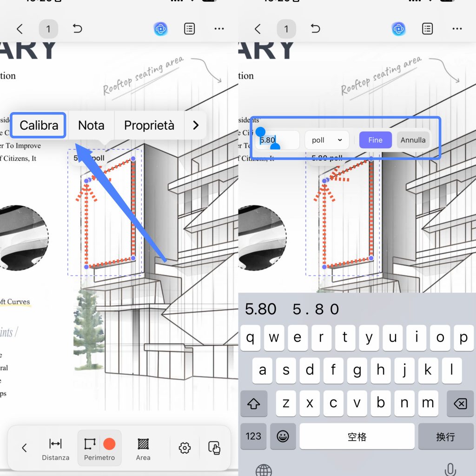Select the Area measuring tool
The height and width of the screenshot is (476, 476).
coord(143,449)
